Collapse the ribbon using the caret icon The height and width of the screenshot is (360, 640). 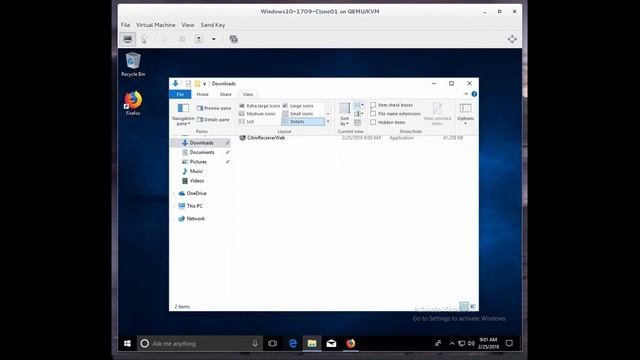[466, 94]
